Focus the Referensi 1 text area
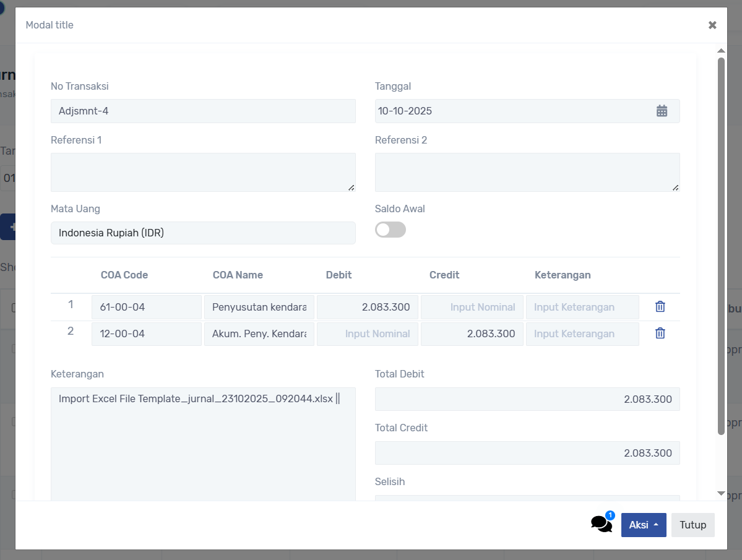Image resolution: width=742 pixels, height=560 pixels. click(x=203, y=172)
